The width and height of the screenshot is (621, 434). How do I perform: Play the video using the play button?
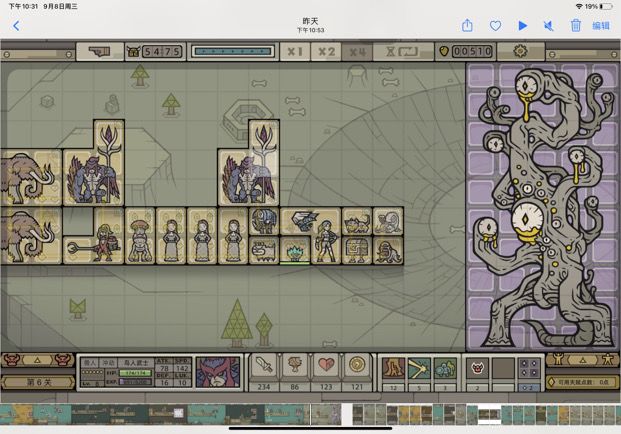click(x=522, y=26)
